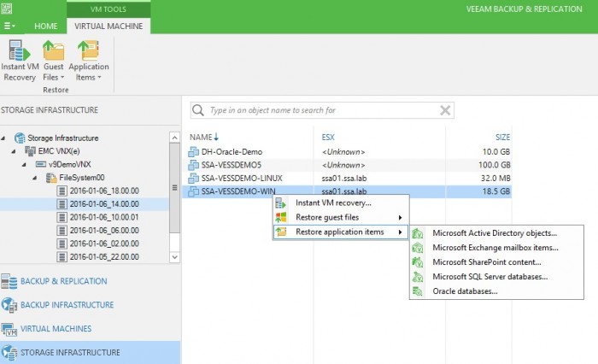Click the Backup & Replication pane icon
598x364 pixels.
[9, 282]
